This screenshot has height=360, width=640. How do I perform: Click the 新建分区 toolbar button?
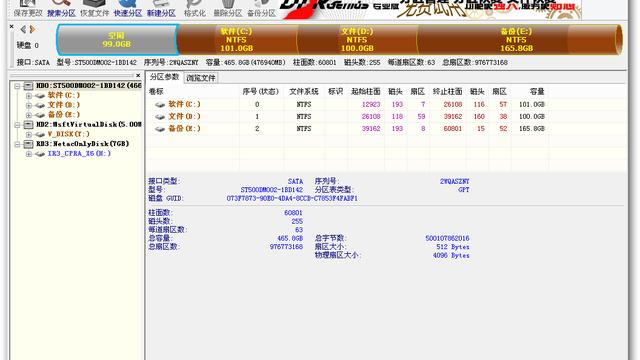161,9
